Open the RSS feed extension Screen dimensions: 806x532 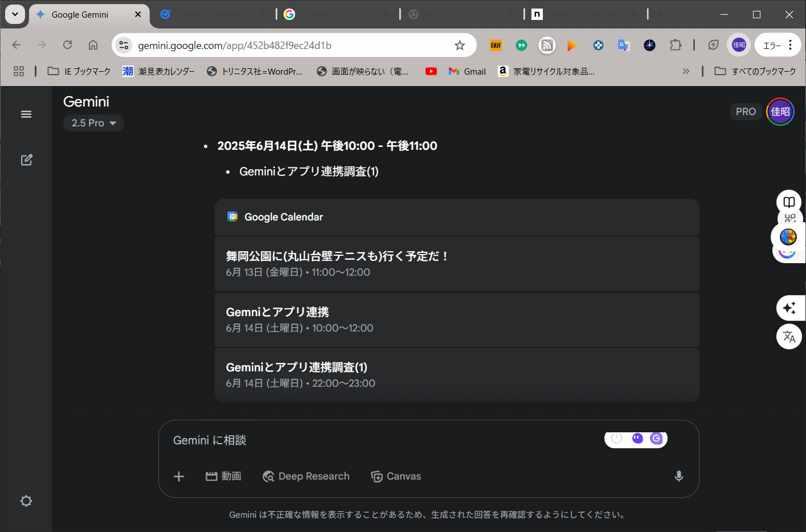[x=547, y=45]
